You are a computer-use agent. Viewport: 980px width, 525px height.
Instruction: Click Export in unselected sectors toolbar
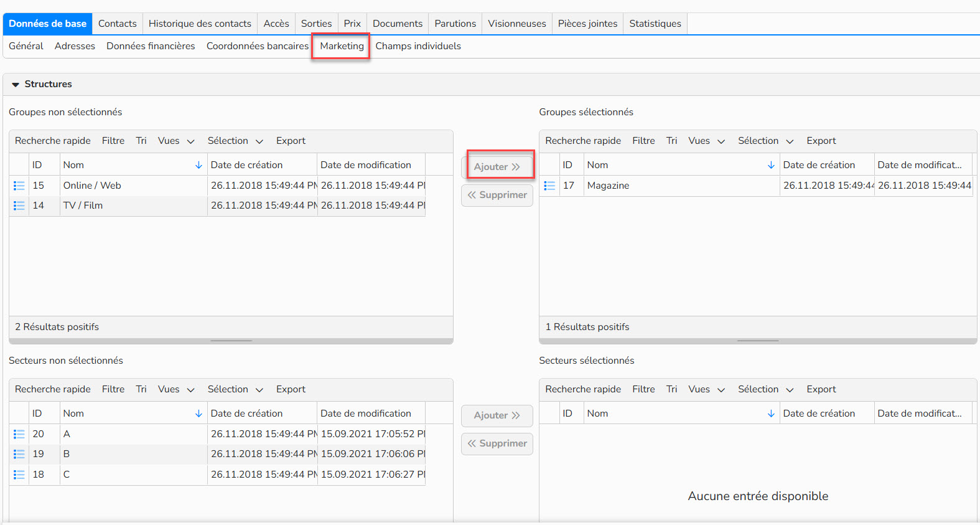coord(291,389)
